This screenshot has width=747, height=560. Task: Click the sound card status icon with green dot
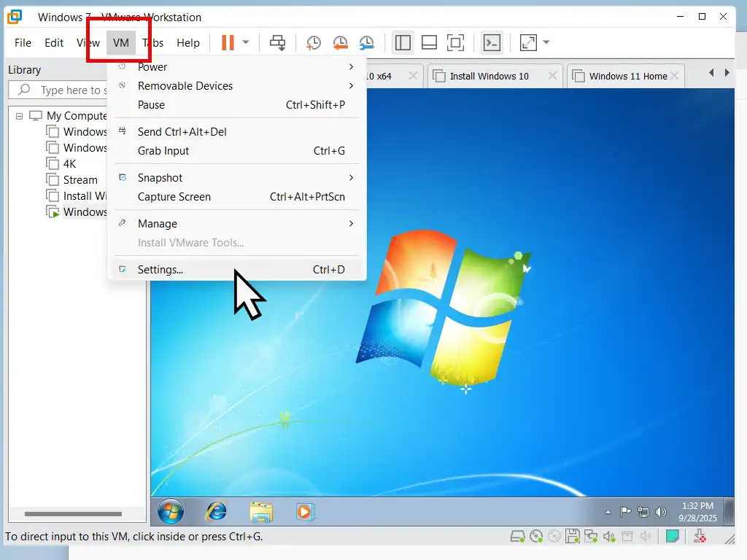pyautogui.click(x=609, y=537)
